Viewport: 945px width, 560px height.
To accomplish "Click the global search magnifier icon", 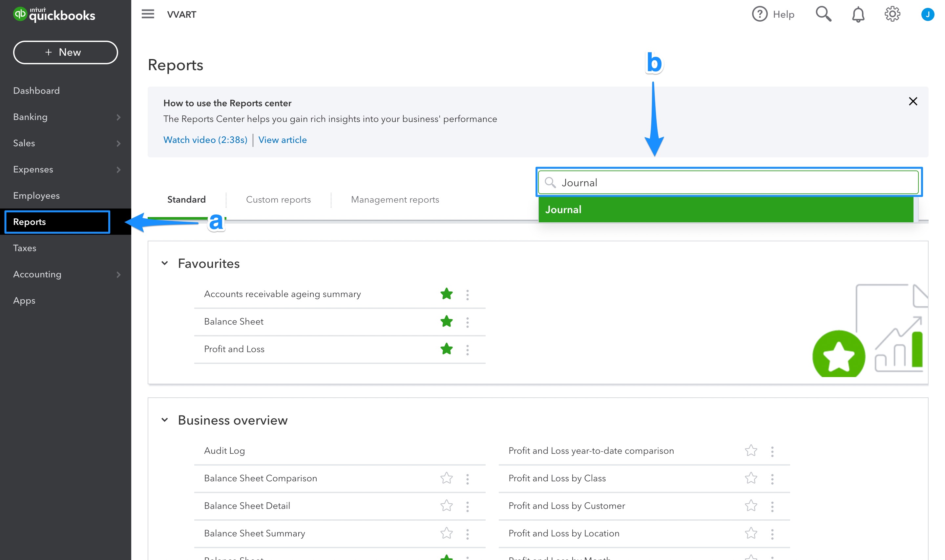I will [824, 14].
